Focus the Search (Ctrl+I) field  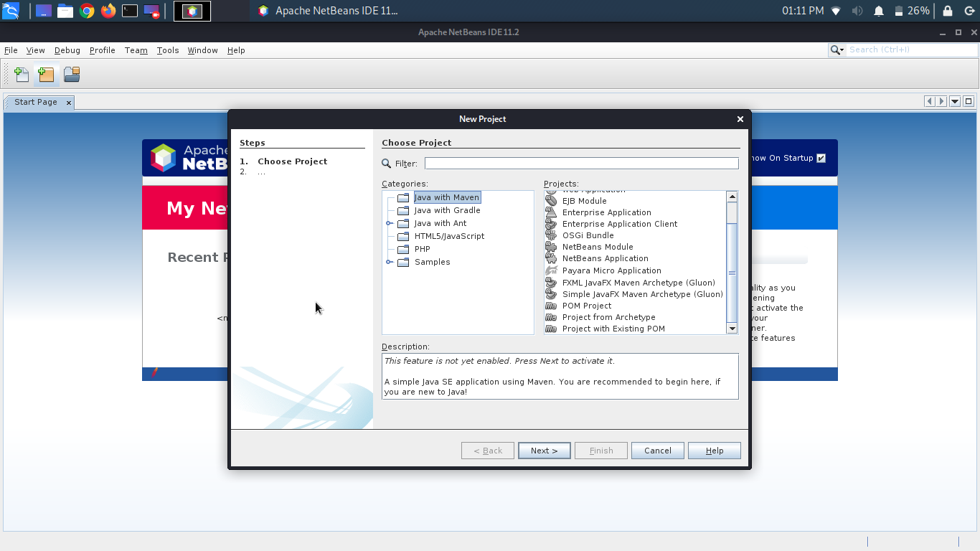[x=912, y=50]
